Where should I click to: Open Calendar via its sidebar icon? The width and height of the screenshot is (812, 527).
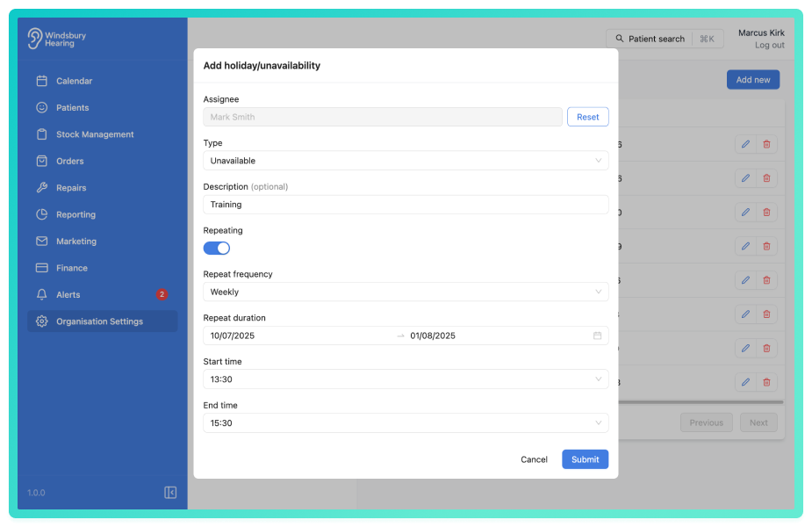[42, 81]
